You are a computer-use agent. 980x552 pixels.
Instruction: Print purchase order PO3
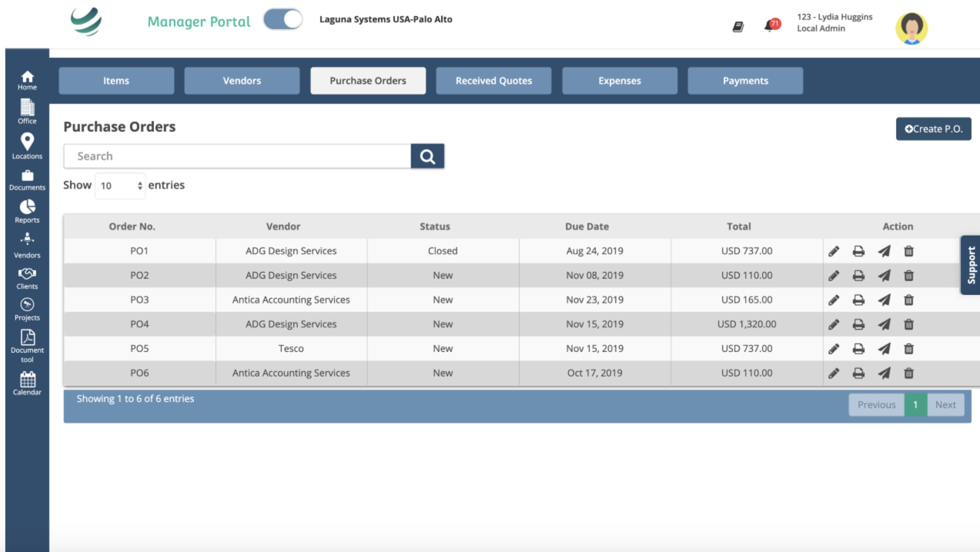tap(858, 300)
